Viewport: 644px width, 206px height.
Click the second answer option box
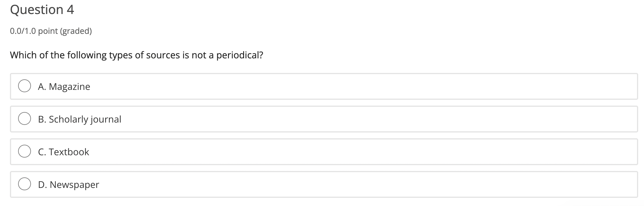click(x=321, y=119)
